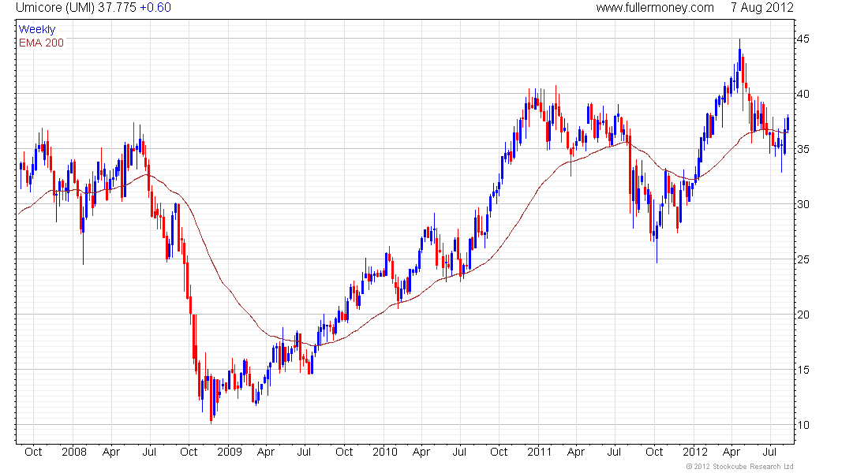
Task: Click the 2009 time axis label
Action: [229, 452]
